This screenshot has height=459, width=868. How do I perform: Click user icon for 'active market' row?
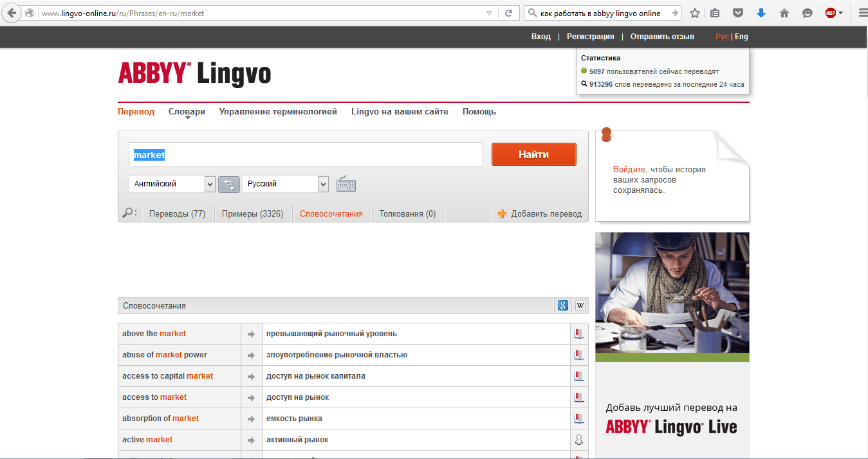579,440
